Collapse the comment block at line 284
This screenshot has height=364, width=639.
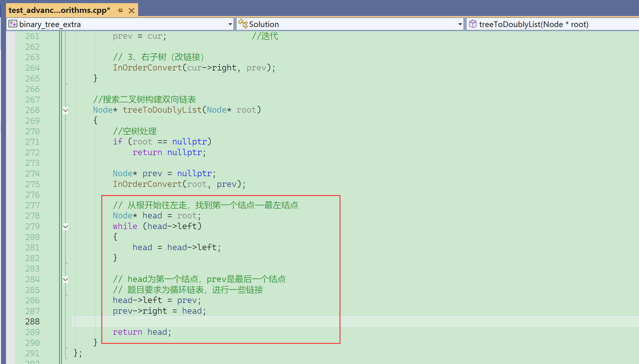(65, 279)
